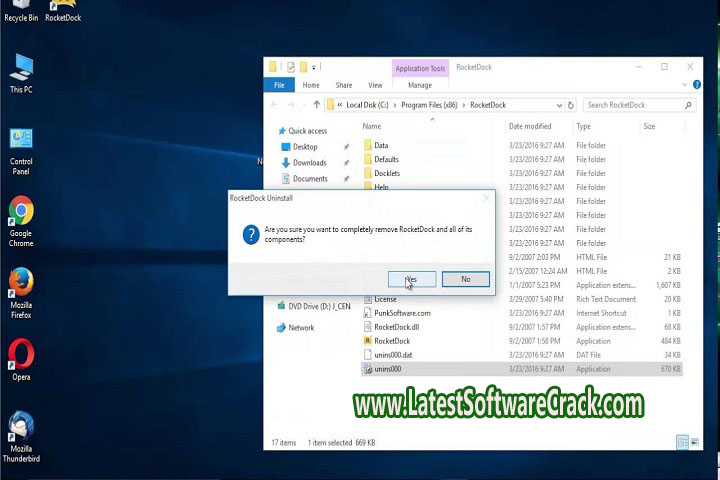Click the Forward navigation arrow
Screen dimensions: 720x480
[291, 105]
